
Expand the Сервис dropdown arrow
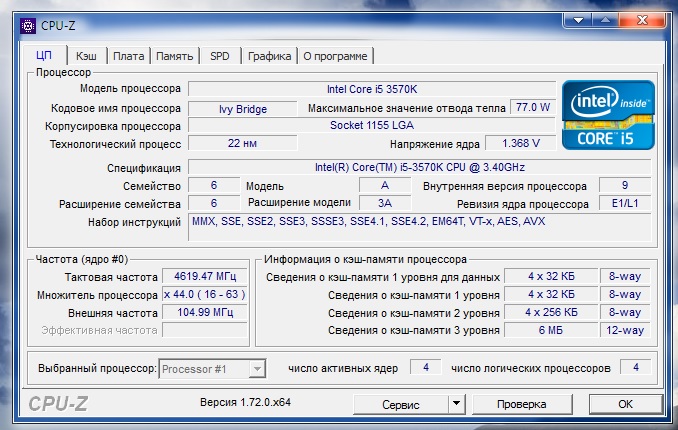[456, 404]
